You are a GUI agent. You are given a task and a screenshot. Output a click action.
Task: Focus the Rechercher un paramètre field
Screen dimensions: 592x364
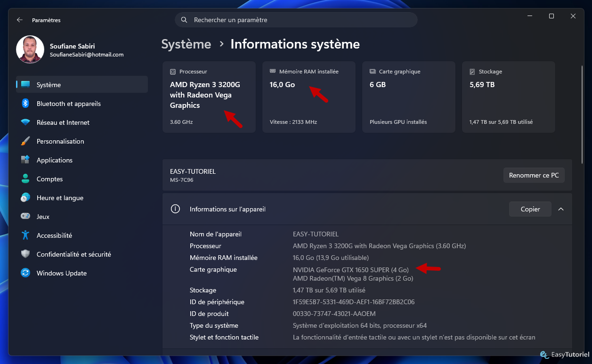click(x=296, y=20)
